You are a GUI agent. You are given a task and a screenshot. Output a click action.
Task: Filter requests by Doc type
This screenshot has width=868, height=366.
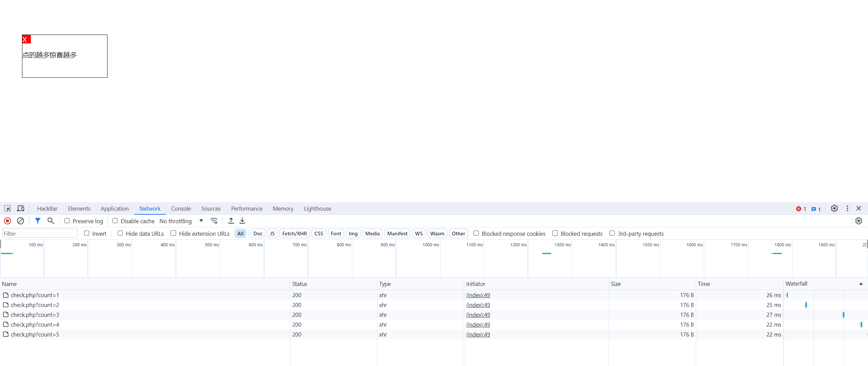pyautogui.click(x=258, y=233)
